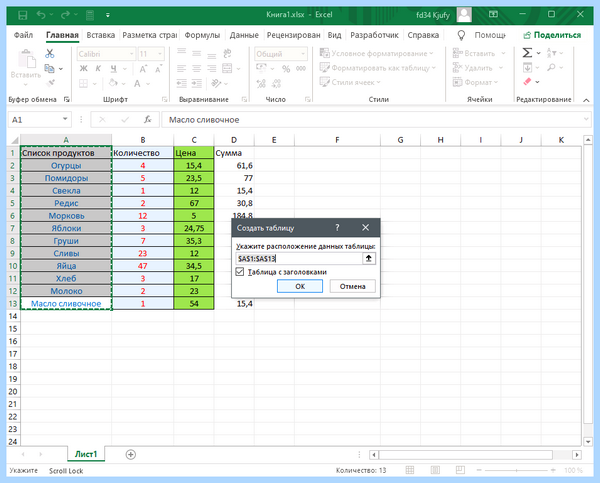This screenshot has width=600, height=483.
Task: Click the Redo arrow icon
Action: point(65,15)
